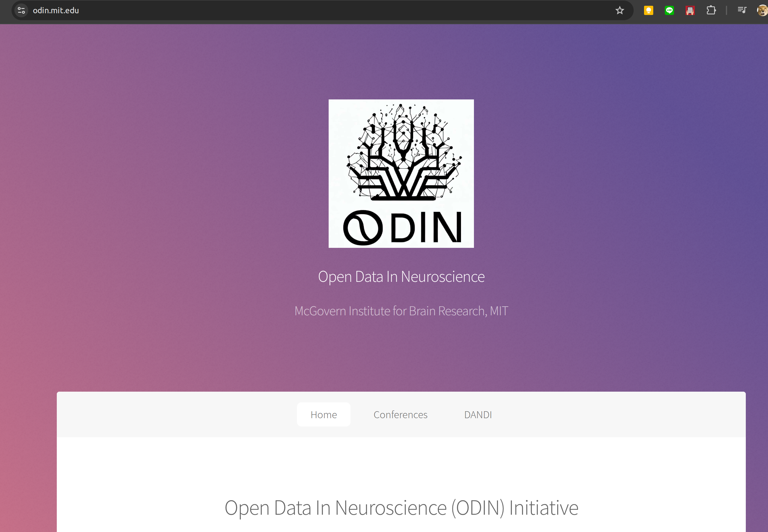Click the odin.mit.edu address bar
The image size is (768, 532).
[300, 10]
